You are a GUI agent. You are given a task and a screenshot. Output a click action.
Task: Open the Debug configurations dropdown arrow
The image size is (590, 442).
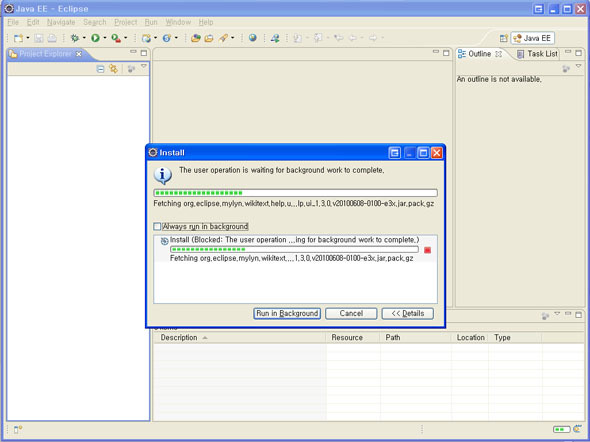click(x=84, y=38)
